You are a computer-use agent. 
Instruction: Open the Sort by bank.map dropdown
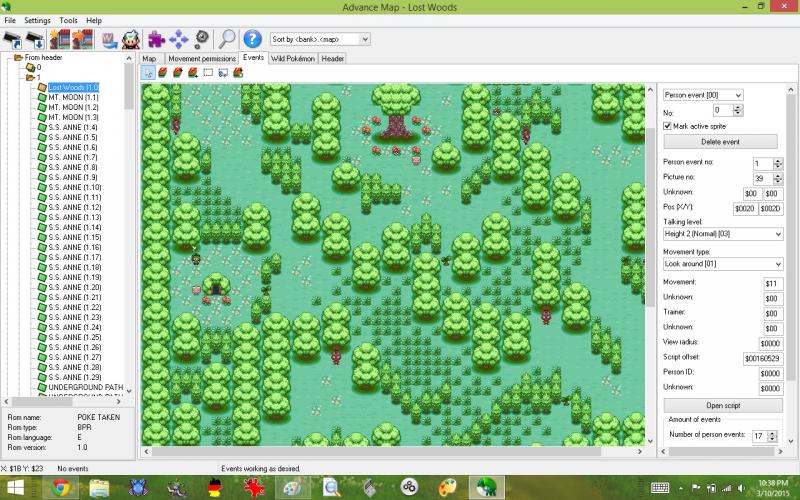click(320, 39)
